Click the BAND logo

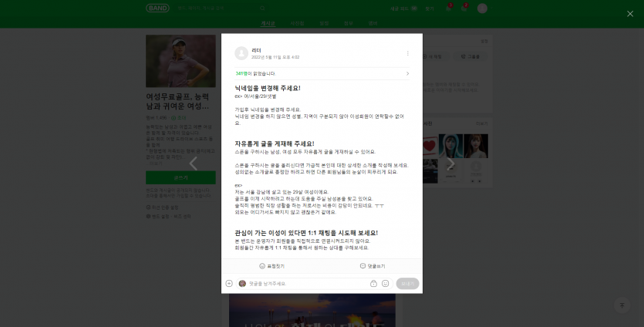tap(157, 8)
